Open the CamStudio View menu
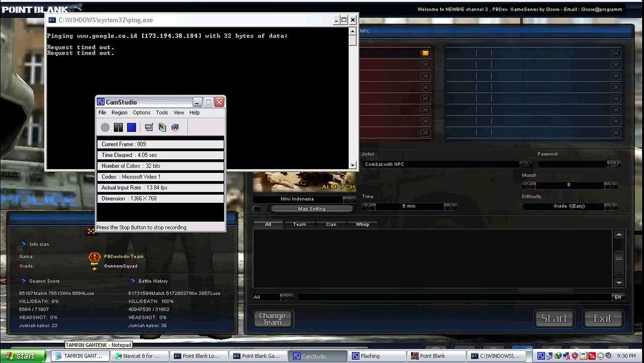The image size is (644, 363). click(x=179, y=112)
